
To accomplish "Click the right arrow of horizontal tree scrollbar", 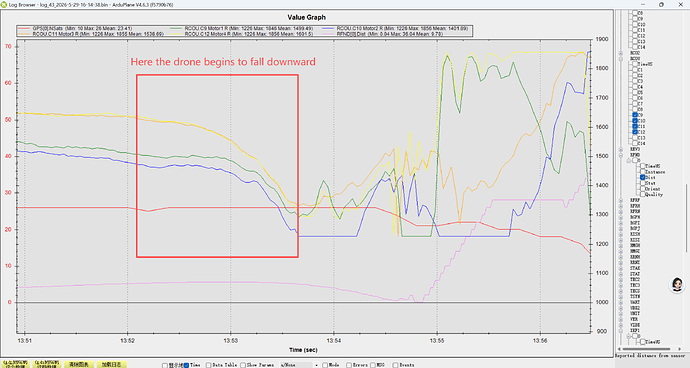I will (679, 349).
